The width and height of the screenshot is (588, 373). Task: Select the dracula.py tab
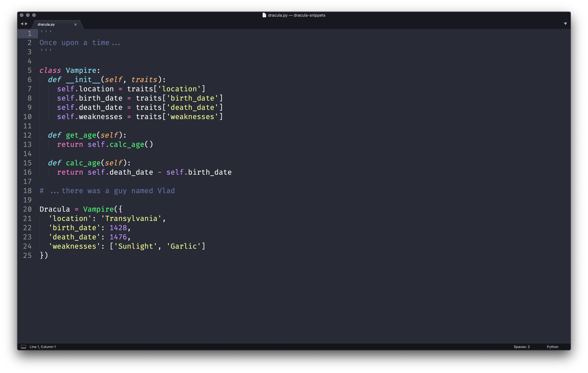[46, 24]
